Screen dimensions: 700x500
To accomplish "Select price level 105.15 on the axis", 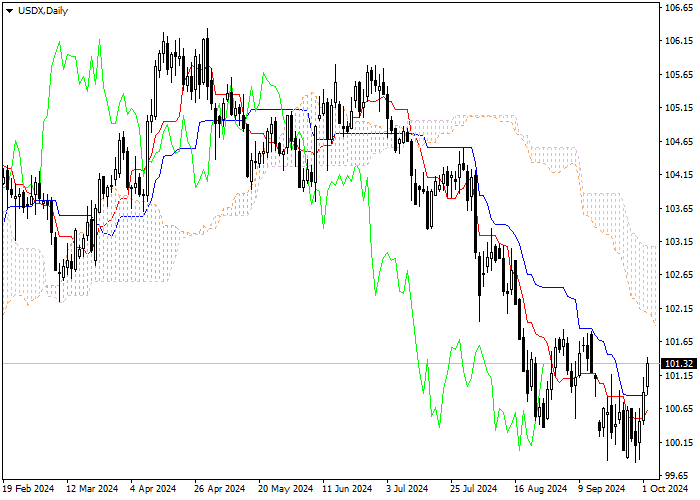I will (679, 108).
